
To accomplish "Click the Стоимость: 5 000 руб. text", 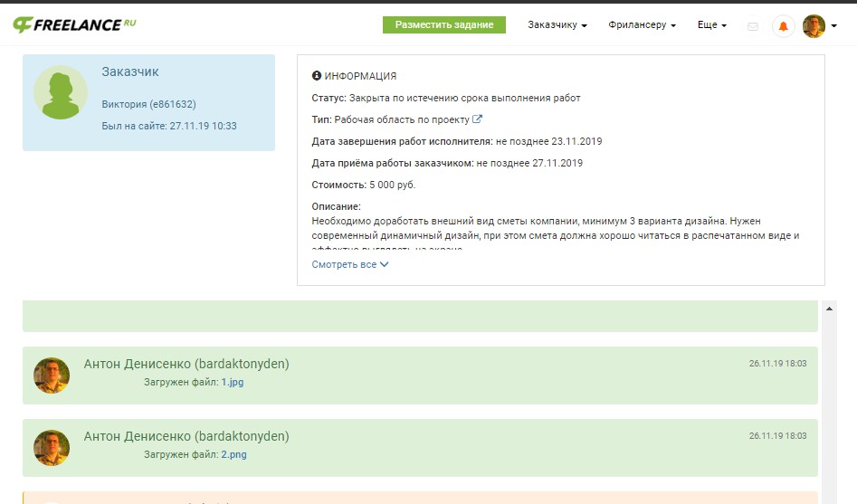I will 364,185.
